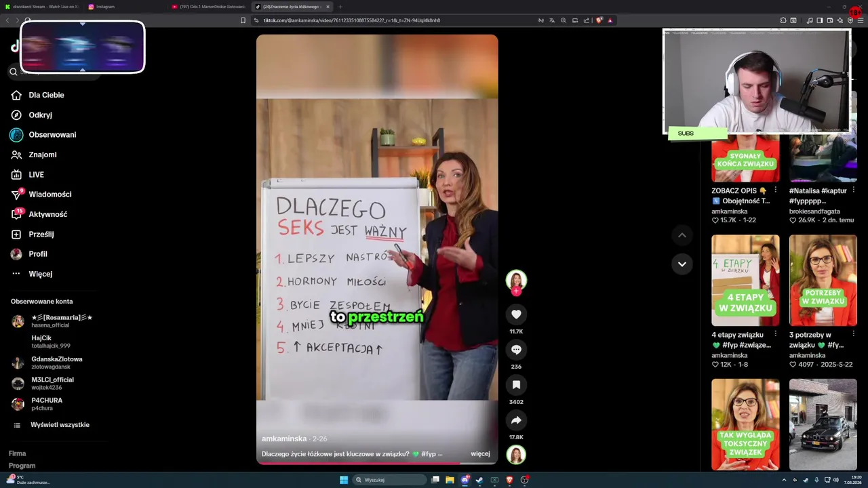
Task: Click the TikTok search icon in sidebar
Action: (x=14, y=71)
